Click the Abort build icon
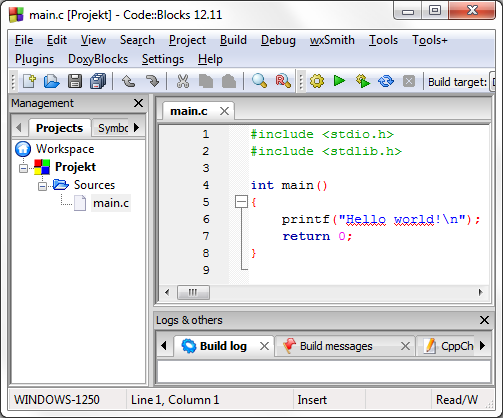This screenshot has height=418, width=503. click(409, 81)
